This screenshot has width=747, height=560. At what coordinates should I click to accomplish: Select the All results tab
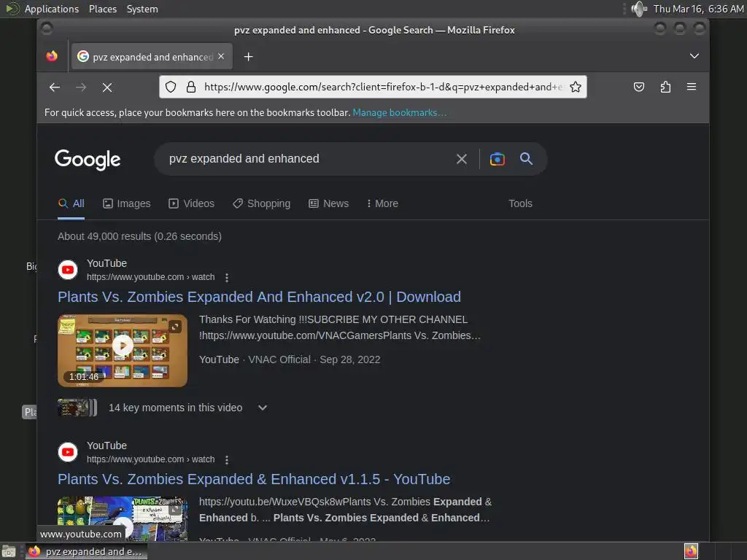coord(71,203)
